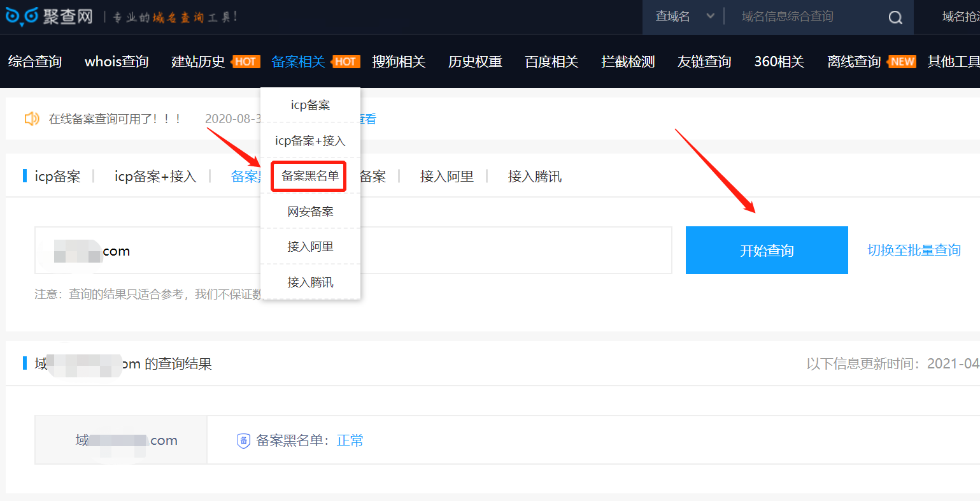This screenshot has height=501, width=980.
Task: Open the 离线查询 navigation menu
Action: point(853,62)
